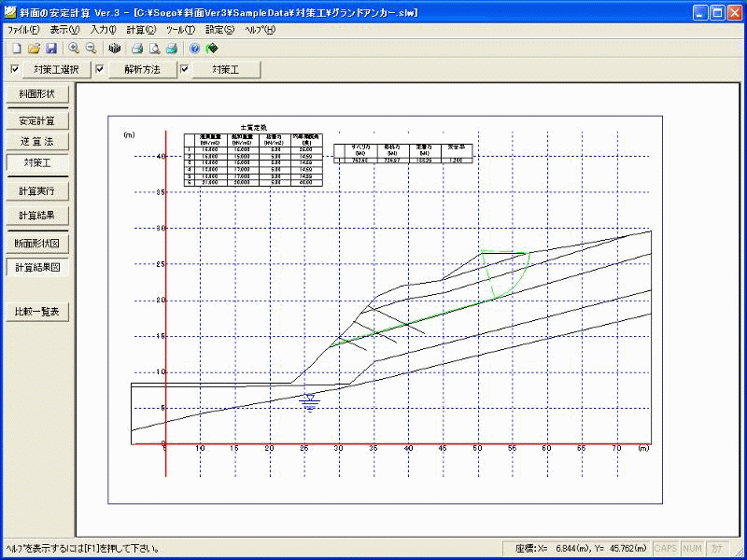The image size is (747, 560).
Task: Open the ファイル(F) menu
Action: pyautogui.click(x=23, y=30)
